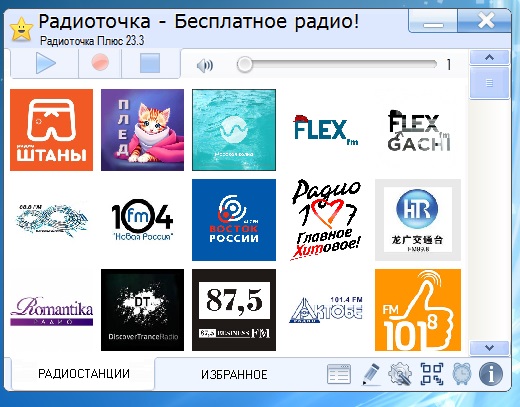Open the station list view icon

coord(339,374)
